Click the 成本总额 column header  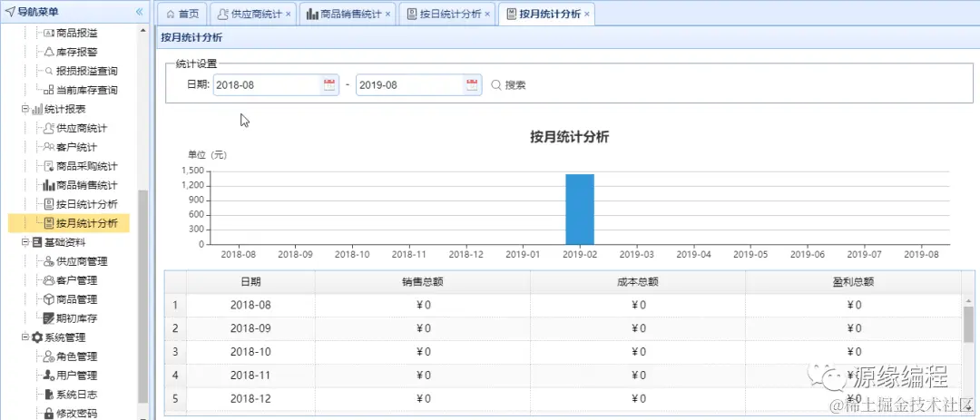click(638, 281)
